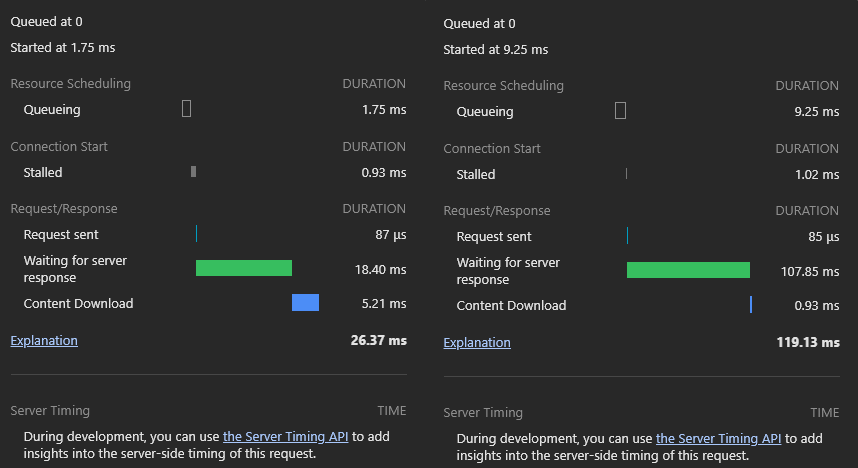Image resolution: width=858 pixels, height=468 pixels.
Task: Click the outlined Queueing bar for 9.25 ms
Action: click(x=620, y=111)
